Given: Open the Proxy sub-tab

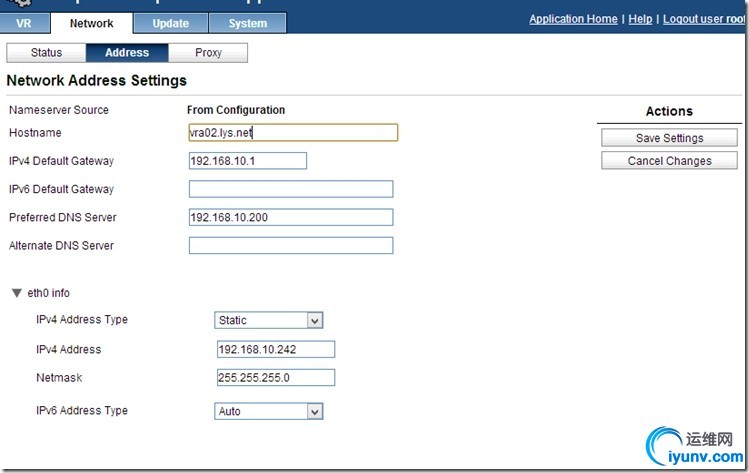Looking at the screenshot, I should tap(208, 53).
